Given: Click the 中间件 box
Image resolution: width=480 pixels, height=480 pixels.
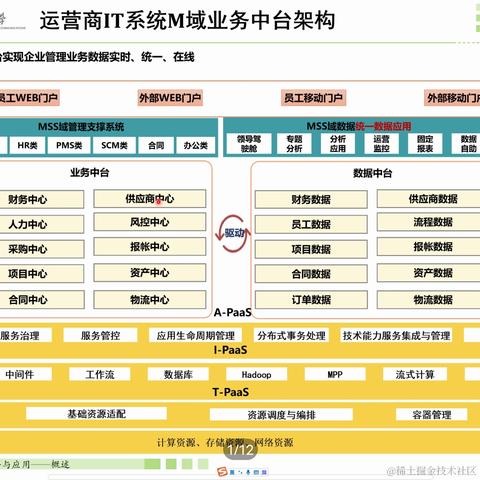Looking at the screenshot, I should point(25,374).
